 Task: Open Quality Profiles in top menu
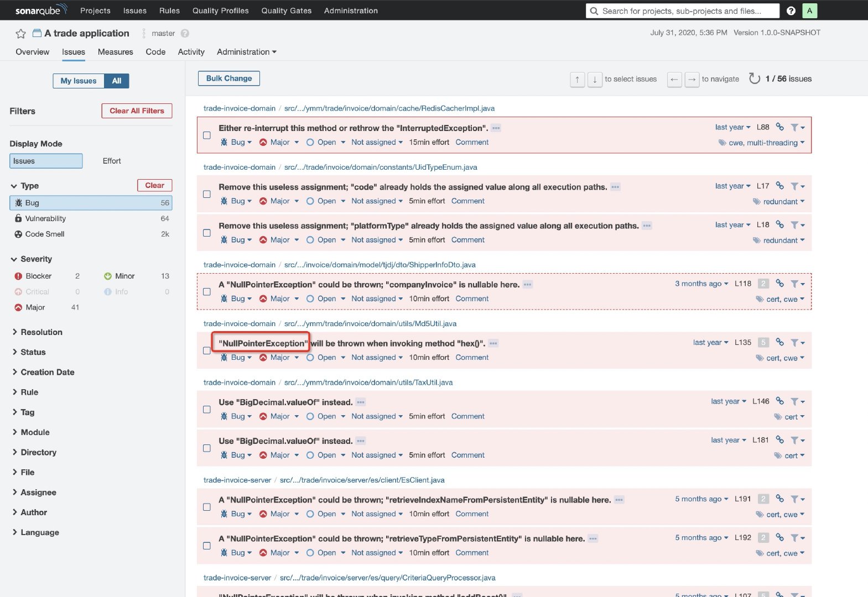coord(220,11)
